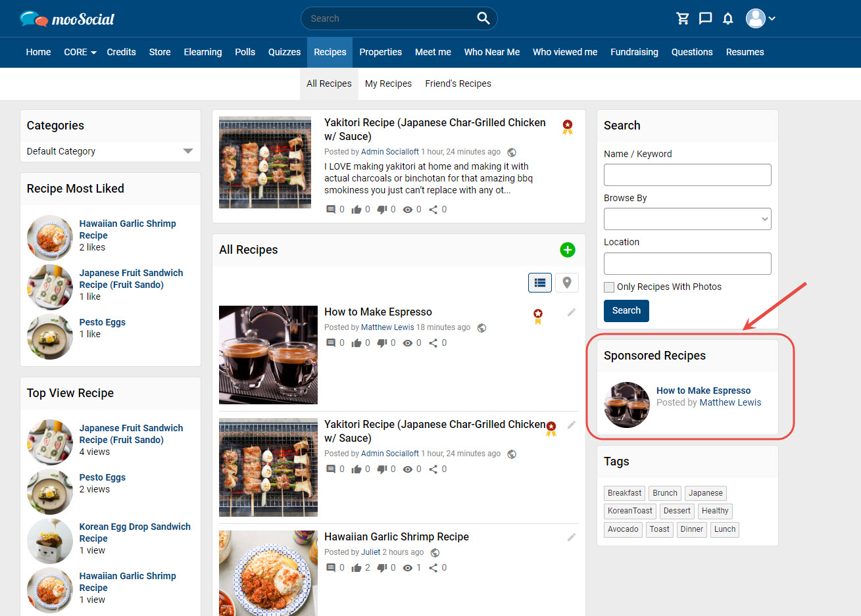Share the How to Make Espresso recipe

tap(433, 343)
